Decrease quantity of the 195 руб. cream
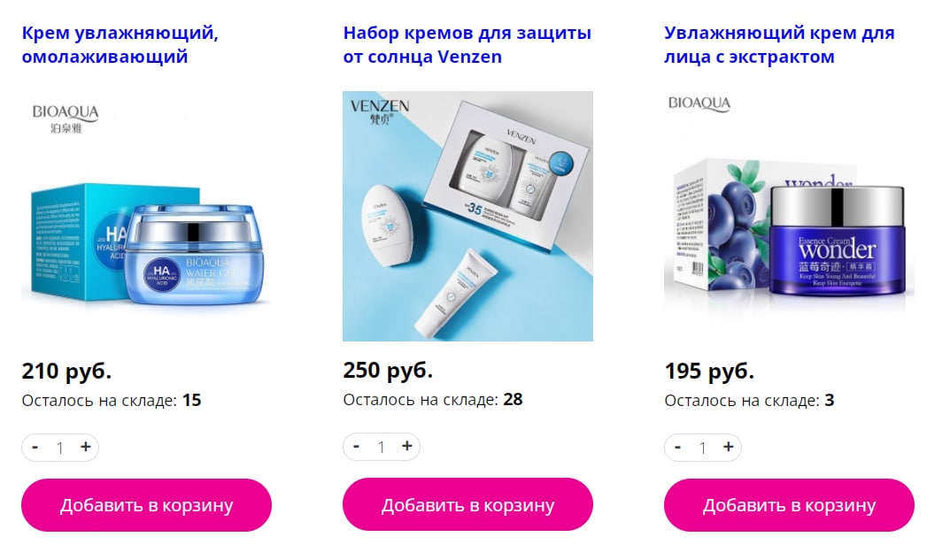950x560 pixels. [677, 448]
